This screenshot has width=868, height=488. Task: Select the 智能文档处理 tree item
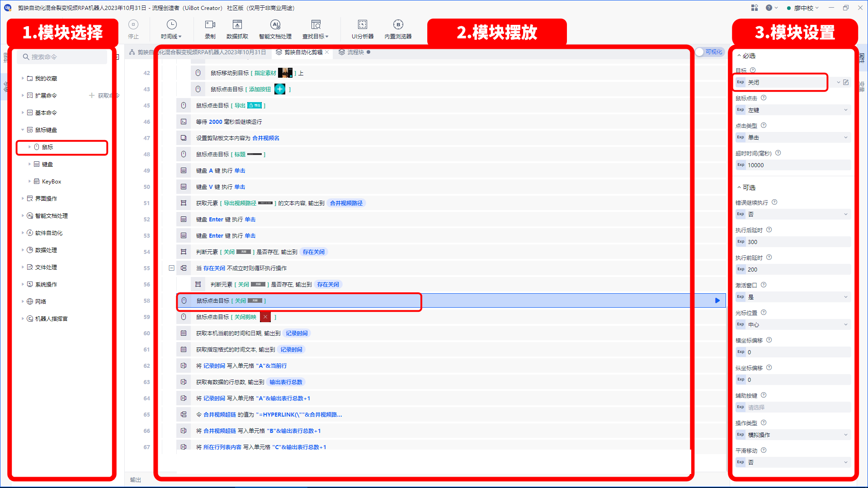click(52, 216)
